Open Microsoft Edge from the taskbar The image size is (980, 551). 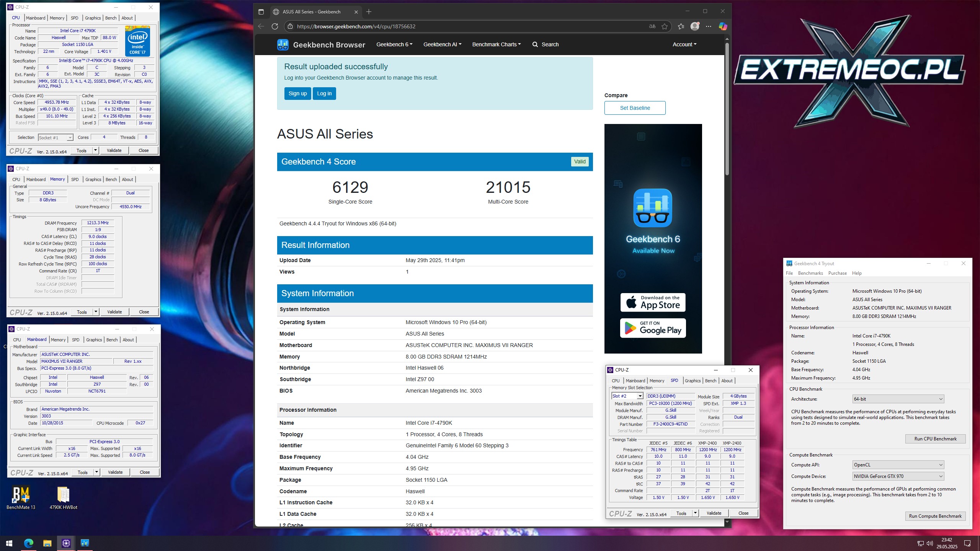[x=28, y=543]
